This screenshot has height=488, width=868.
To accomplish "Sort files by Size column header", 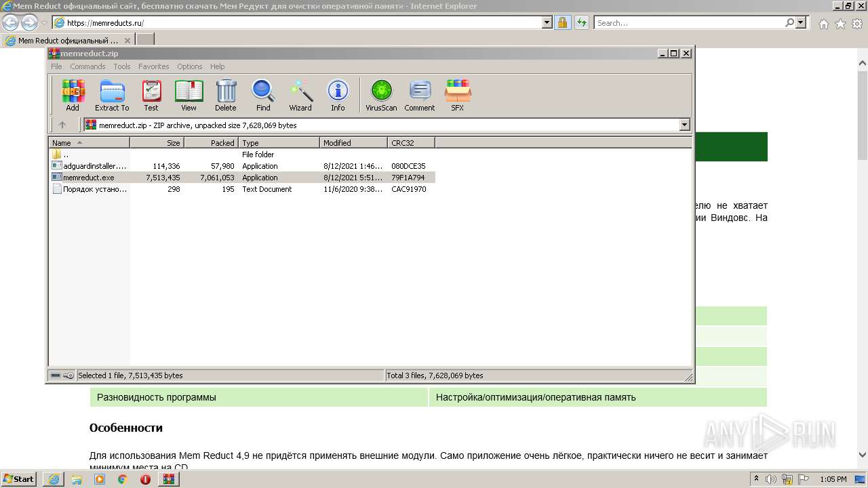I will point(157,143).
